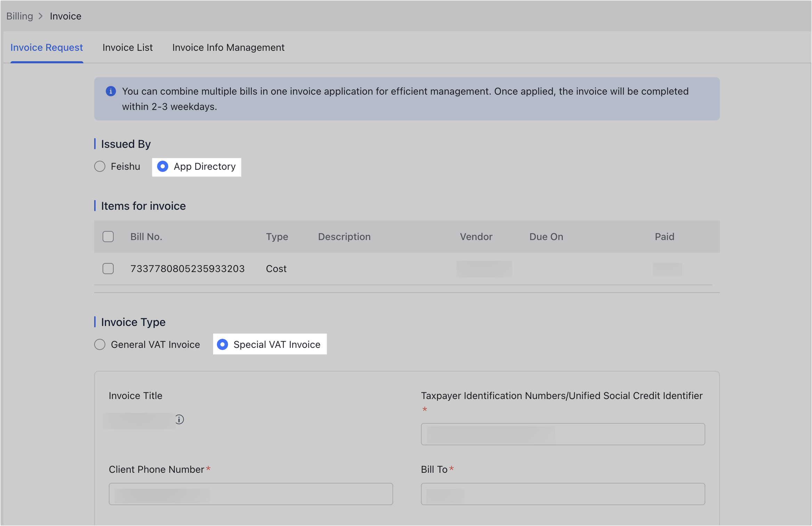Navigate back via the Billing breadcrumb
This screenshot has width=812, height=526.
[19, 16]
